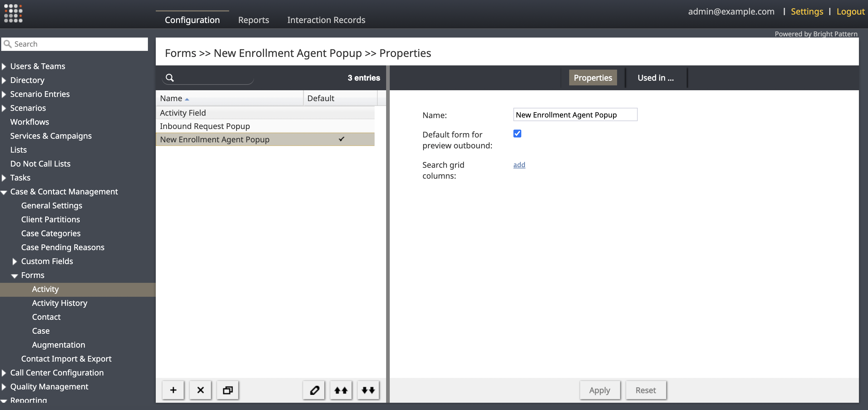Collapse the Forms node
The image size is (868, 410).
coord(15,276)
